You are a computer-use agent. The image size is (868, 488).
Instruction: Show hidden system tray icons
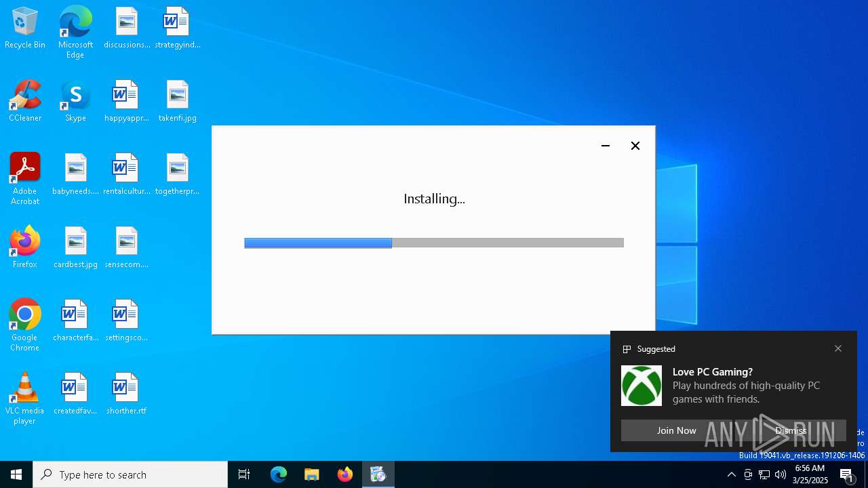[x=732, y=474]
